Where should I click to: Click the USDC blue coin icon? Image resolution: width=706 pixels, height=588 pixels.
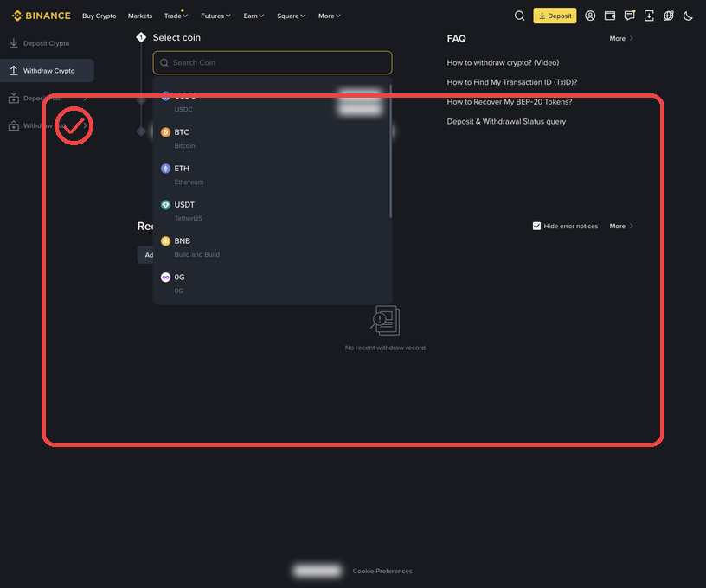point(166,96)
